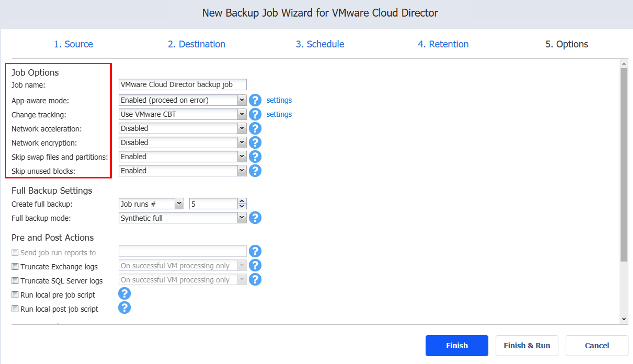633x364 pixels.
Task: Open help for Truncate Exchange logs
Action: 255,265
